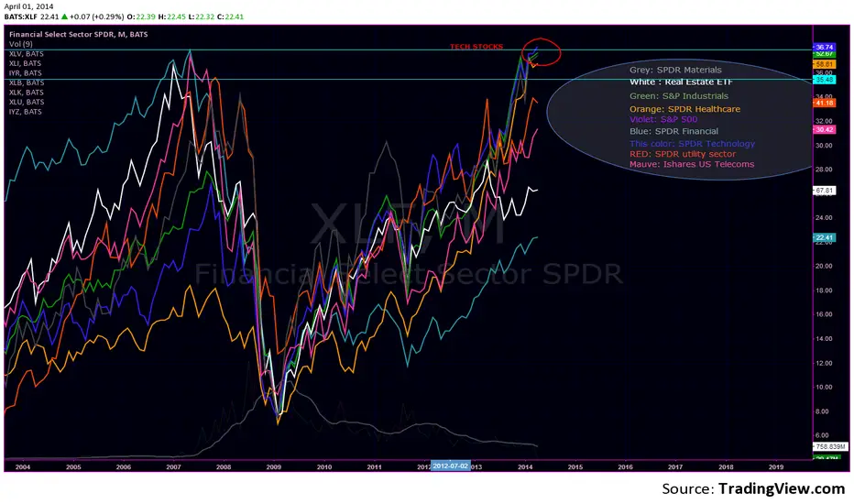The height and width of the screenshot is (504, 854).
Task: Click the 'Blue: SPDR Financial' legend line
Action: pyautogui.click(x=673, y=131)
